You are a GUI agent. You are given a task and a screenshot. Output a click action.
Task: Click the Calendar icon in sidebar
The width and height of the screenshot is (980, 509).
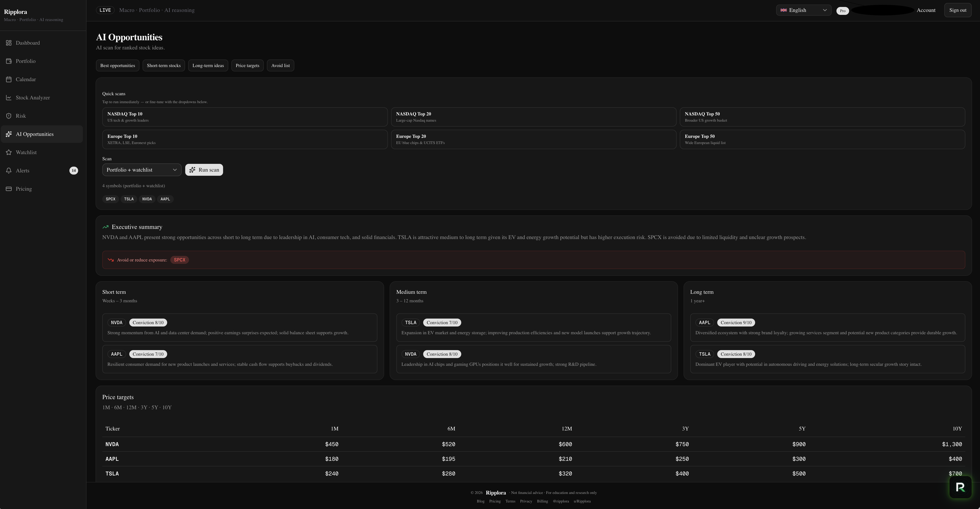coord(9,79)
